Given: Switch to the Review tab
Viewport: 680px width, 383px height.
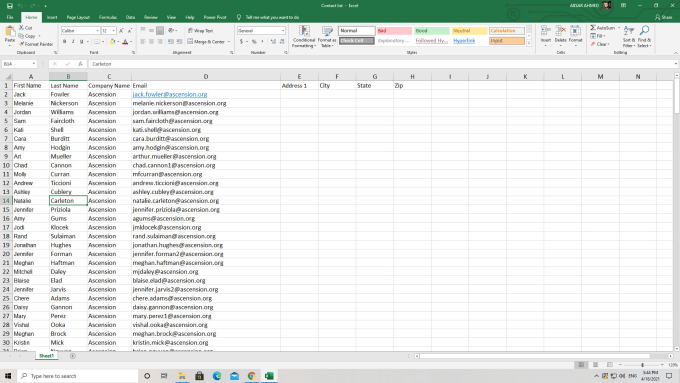Looking at the screenshot, I should pyautogui.click(x=150, y=17).
